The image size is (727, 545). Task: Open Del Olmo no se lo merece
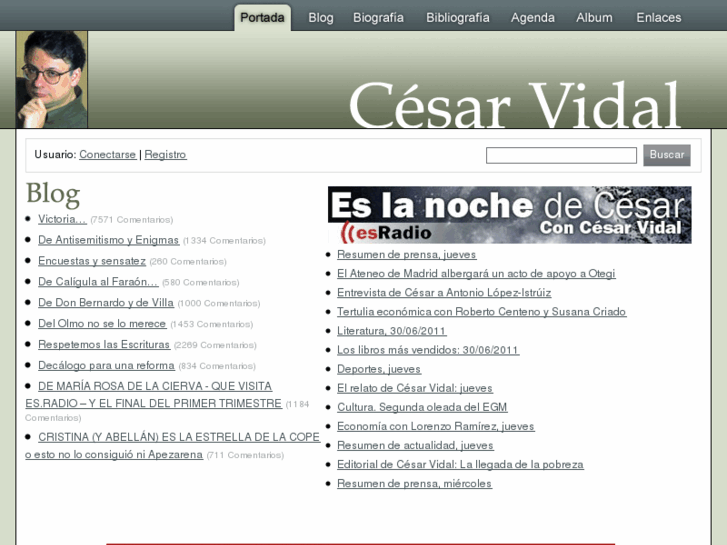coord(102,323)
